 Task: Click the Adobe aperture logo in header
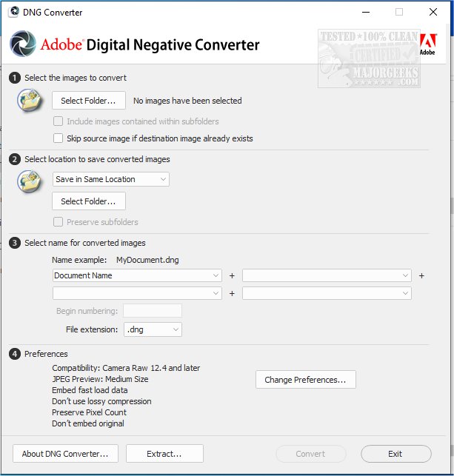click(x=24, y=44)
